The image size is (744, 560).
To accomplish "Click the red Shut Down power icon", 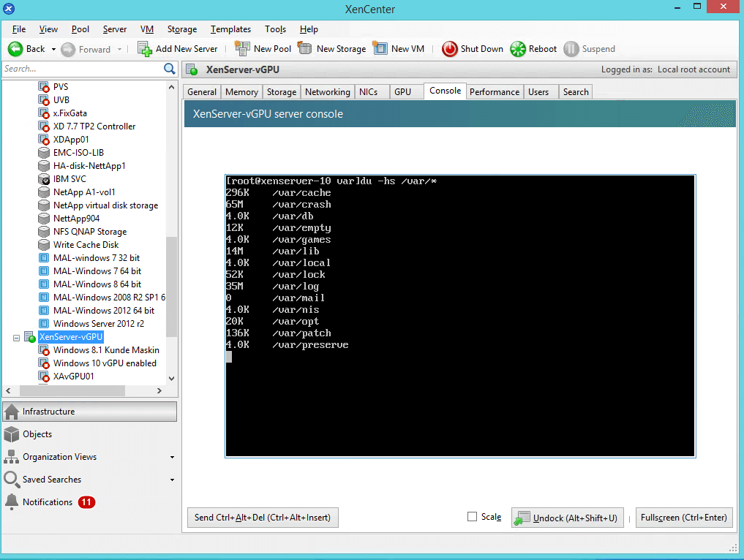I will pos(449,49).
